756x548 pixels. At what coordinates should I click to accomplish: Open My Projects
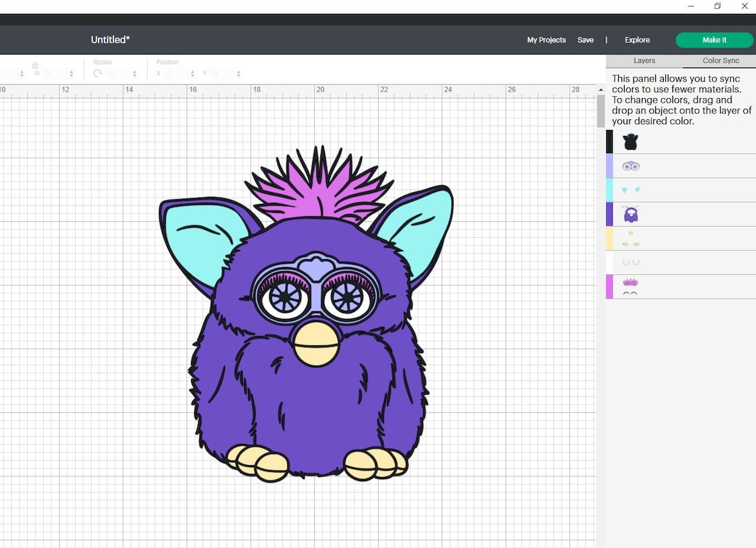coord(546,40)
